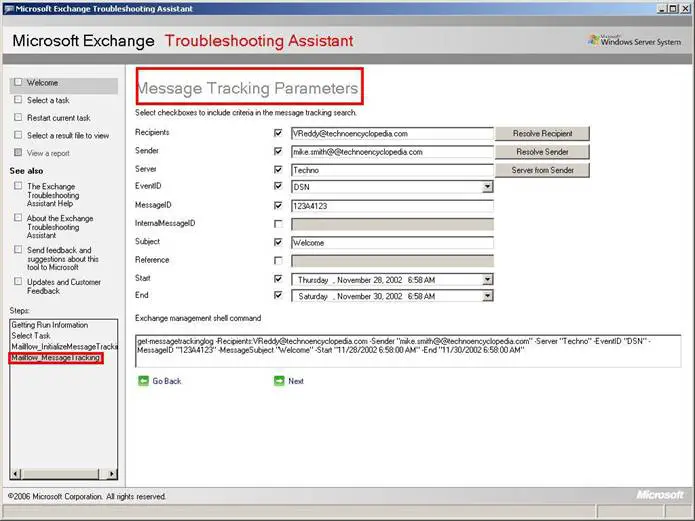Click the Resolve Recipient button
This screenshot has width=695, height=521.
click(542, 133)
